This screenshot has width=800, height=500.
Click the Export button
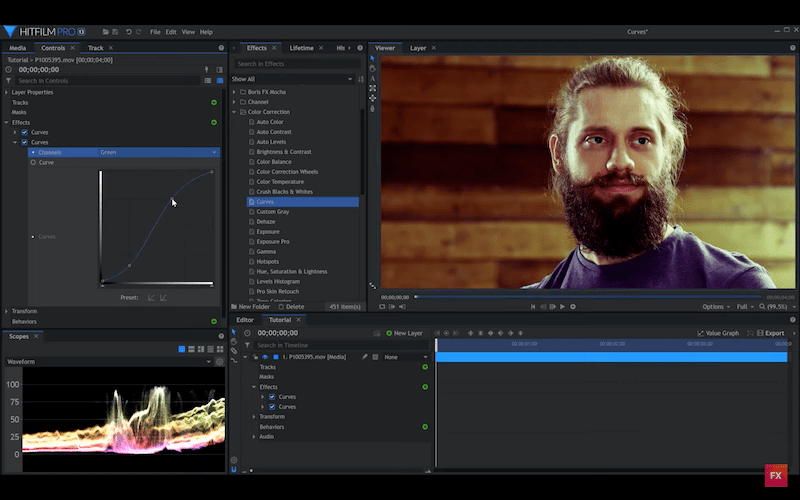click(770, 333)
